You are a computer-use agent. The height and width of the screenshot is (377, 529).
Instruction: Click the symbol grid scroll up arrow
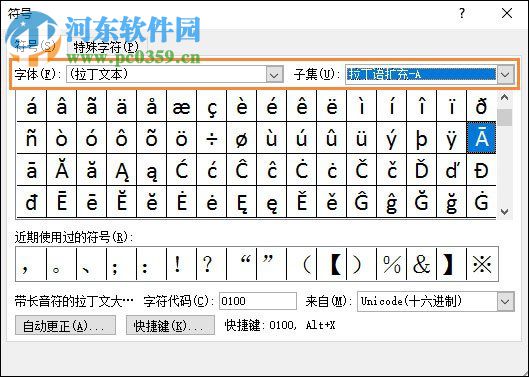coord(504,98)
